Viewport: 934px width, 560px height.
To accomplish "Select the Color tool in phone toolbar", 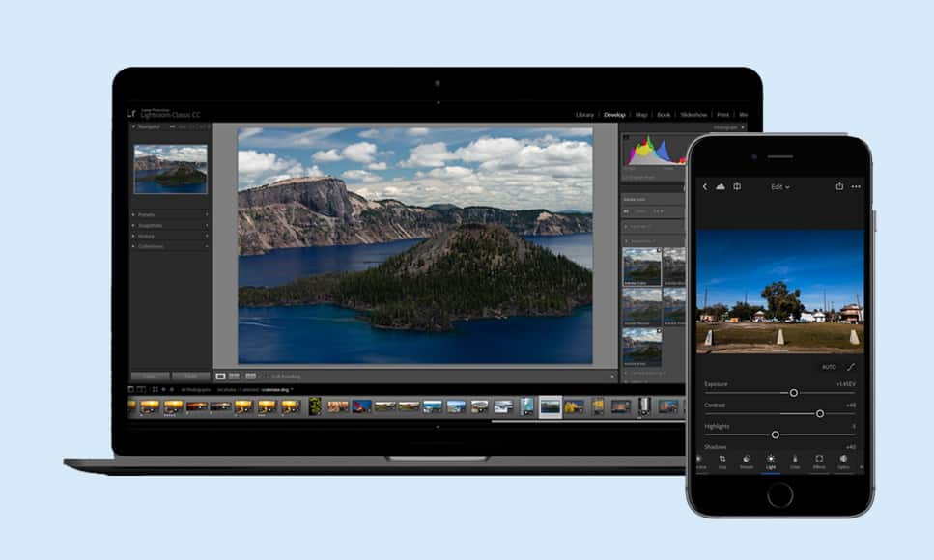I will pyautogui.click(x=795, y=461).
